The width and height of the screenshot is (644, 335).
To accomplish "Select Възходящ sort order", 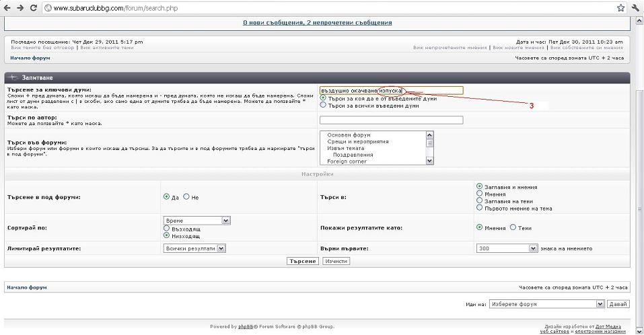I will [x=166, y=228].
